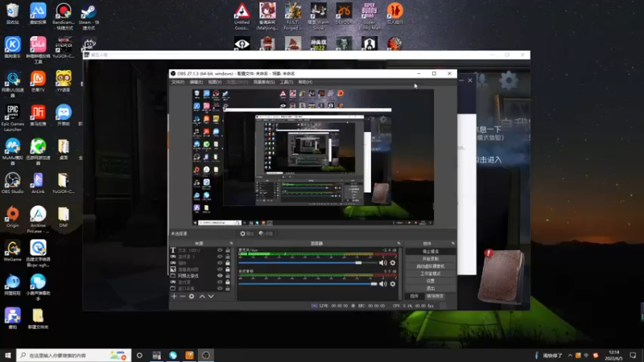Select the OBS Studio desktop icon
This screenshot has width=644, height=362.
13,183
